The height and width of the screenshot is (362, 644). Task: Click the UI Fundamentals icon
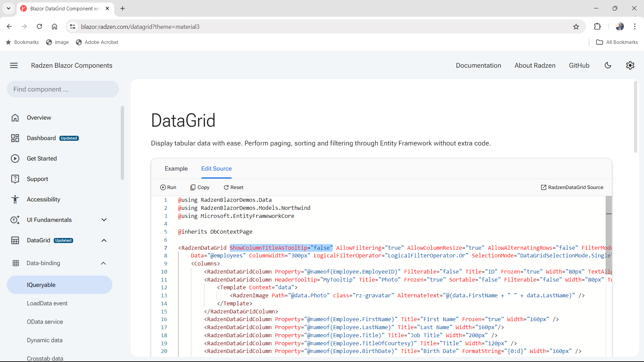click(15, 220)
